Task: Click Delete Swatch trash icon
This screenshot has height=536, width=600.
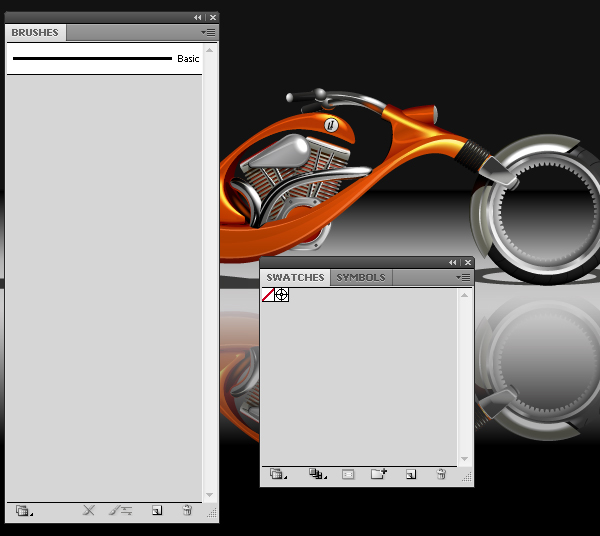Action: coord(441,475)
